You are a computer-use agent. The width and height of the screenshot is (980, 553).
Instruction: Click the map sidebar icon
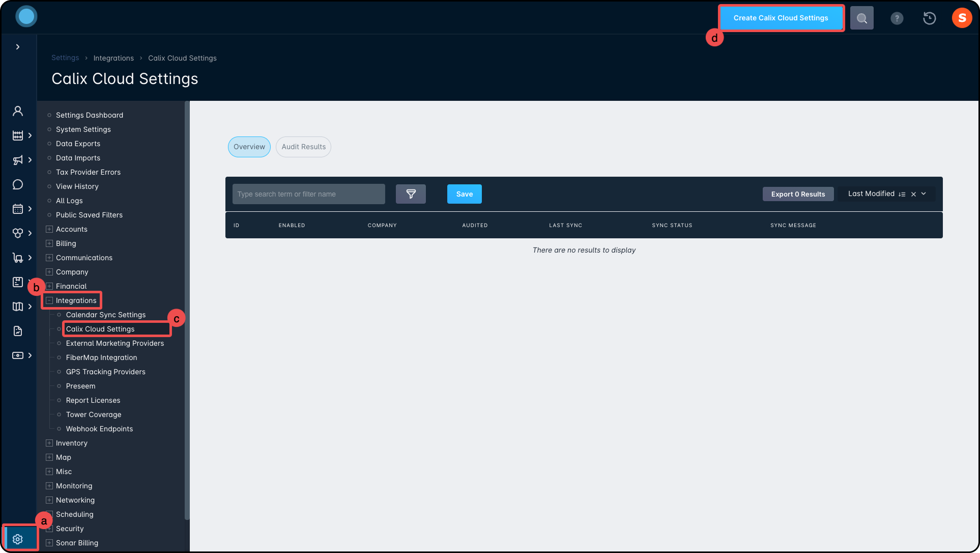click(18, 307)
